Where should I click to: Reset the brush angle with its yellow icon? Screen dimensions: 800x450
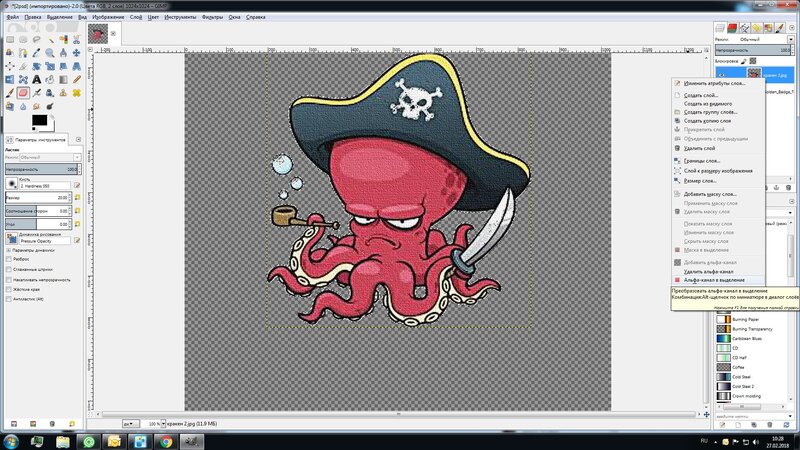[77, 224]
